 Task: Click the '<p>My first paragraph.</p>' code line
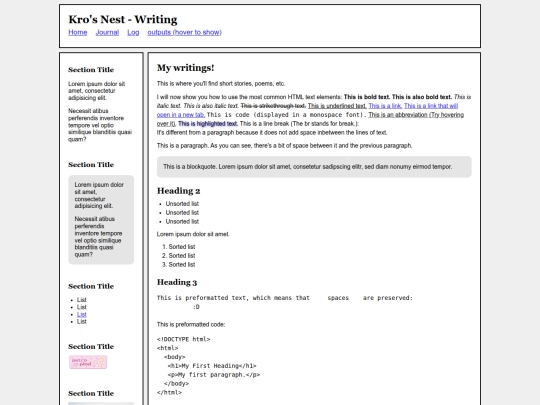pyautogui.click(x=214, y=375)
